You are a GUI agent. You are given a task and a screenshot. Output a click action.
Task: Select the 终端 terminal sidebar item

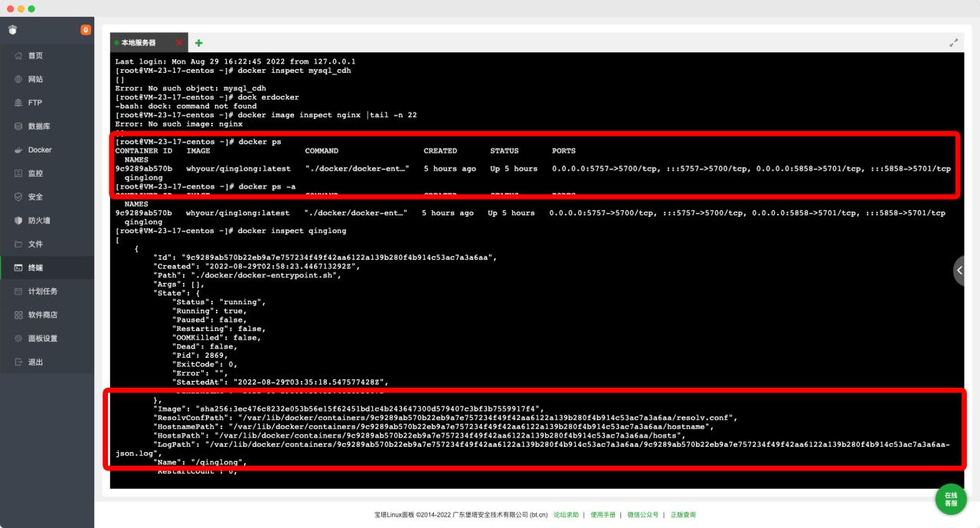click(x=47, y=267)
